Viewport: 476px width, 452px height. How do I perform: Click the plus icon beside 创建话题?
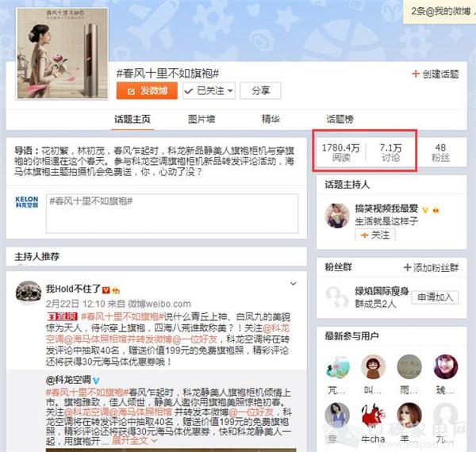[x=415, y=74]
